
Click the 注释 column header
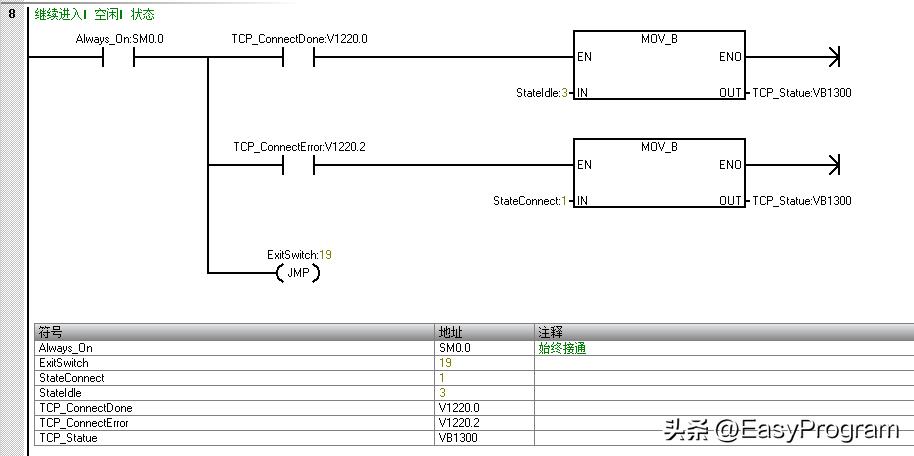[x=724, y=332]
